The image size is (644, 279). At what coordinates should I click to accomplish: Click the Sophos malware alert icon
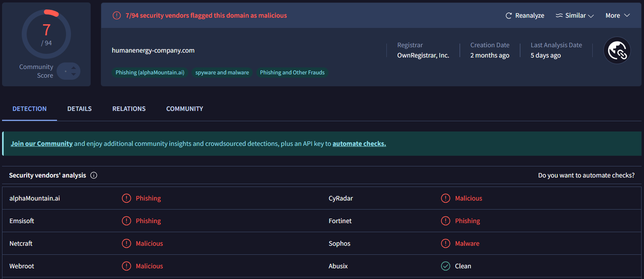click(x=445, y=244)
